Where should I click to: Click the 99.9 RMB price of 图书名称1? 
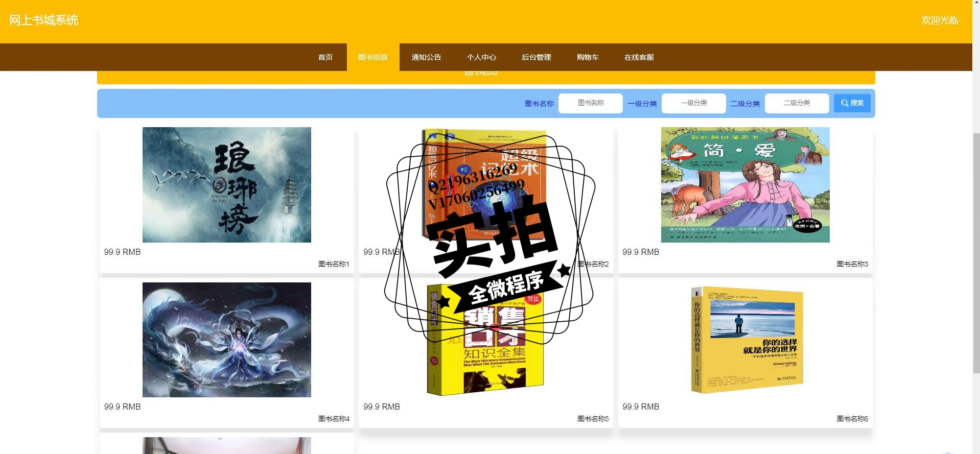tap(122, 252)
